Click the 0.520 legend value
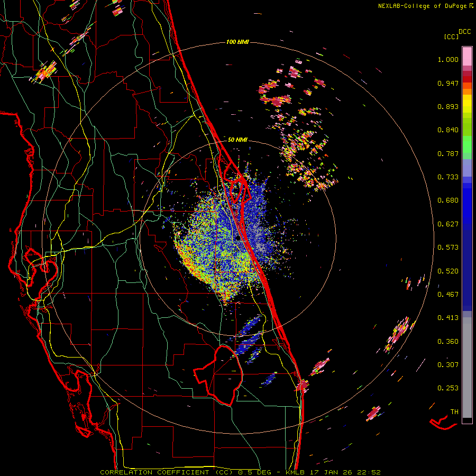This screenshot has width=476, height=476. coord(448,271)
